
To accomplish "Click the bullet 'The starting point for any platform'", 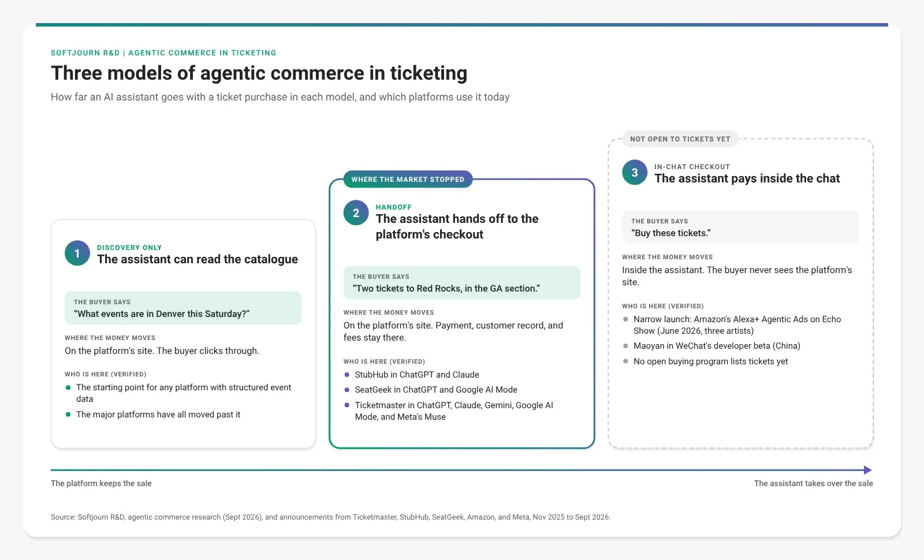I will [184, 393].
